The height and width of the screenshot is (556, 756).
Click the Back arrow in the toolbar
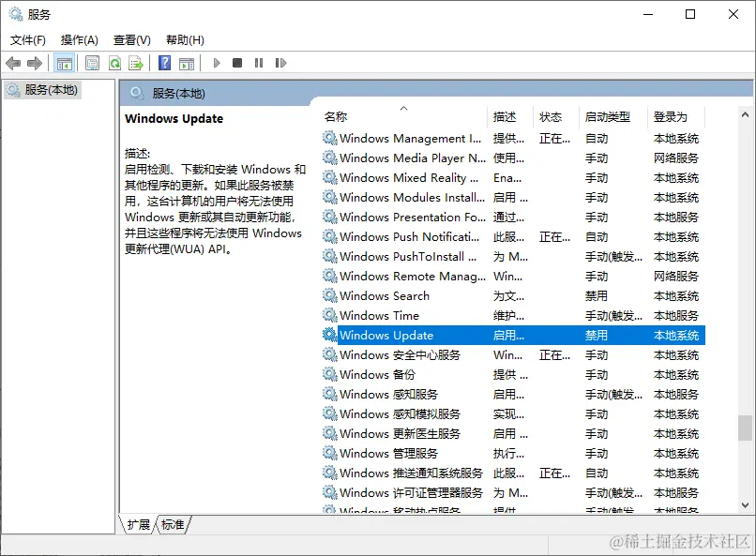pos(13,63)
